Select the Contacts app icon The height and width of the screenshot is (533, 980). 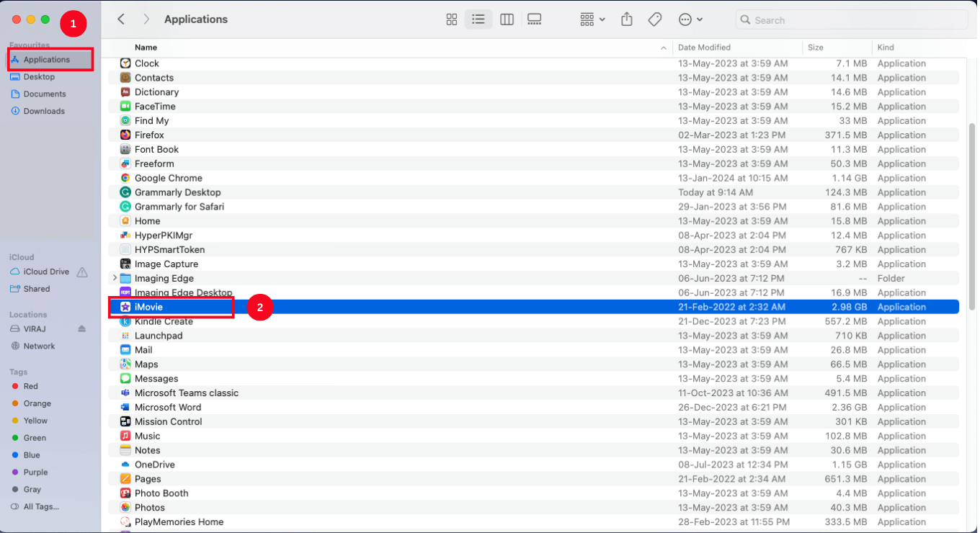125,78
